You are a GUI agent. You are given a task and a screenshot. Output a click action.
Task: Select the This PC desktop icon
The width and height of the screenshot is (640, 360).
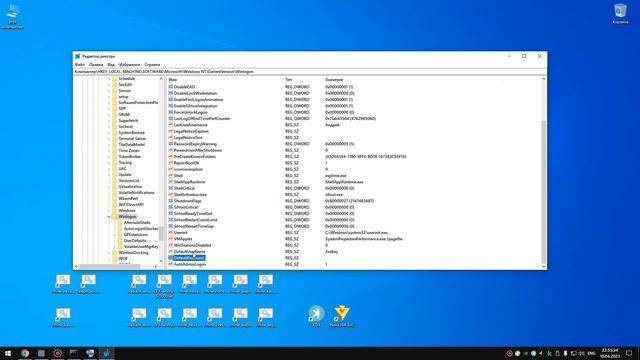coord(13,16)
